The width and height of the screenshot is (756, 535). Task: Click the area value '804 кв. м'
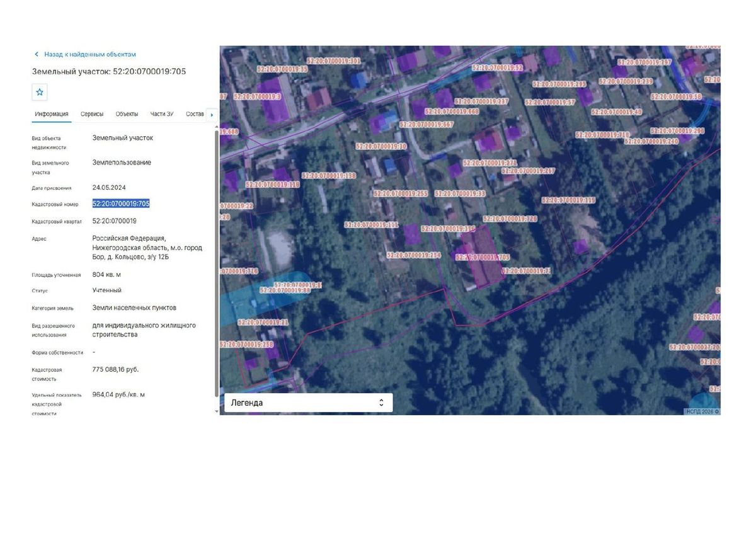coord(106,275)
